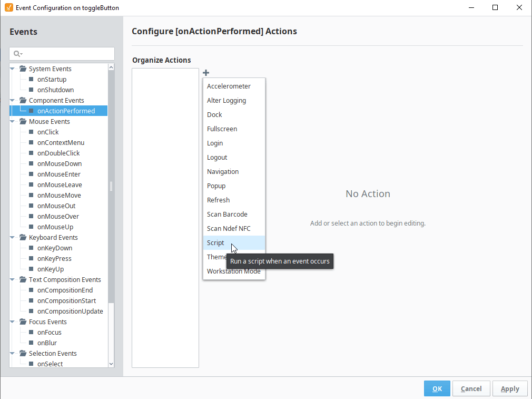The width and height of the screenshot is (532, 399).
Task: Select the onClick event
Action: click(x=48, y=132)
